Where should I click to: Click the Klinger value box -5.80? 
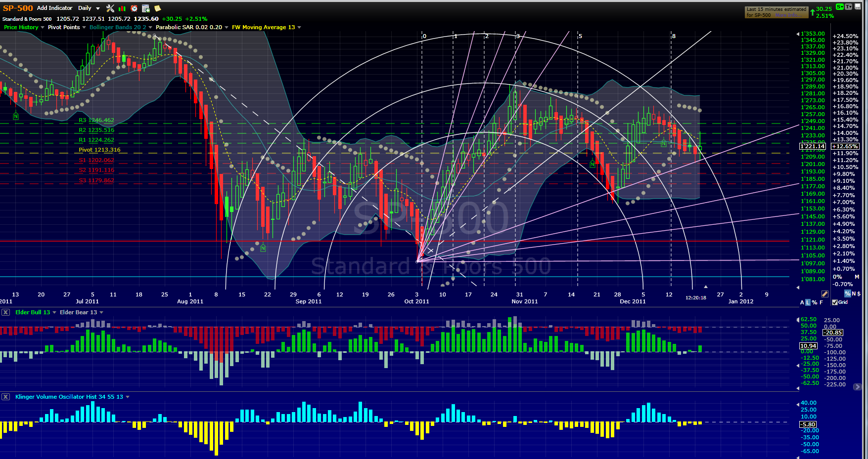tap(809, 424)
